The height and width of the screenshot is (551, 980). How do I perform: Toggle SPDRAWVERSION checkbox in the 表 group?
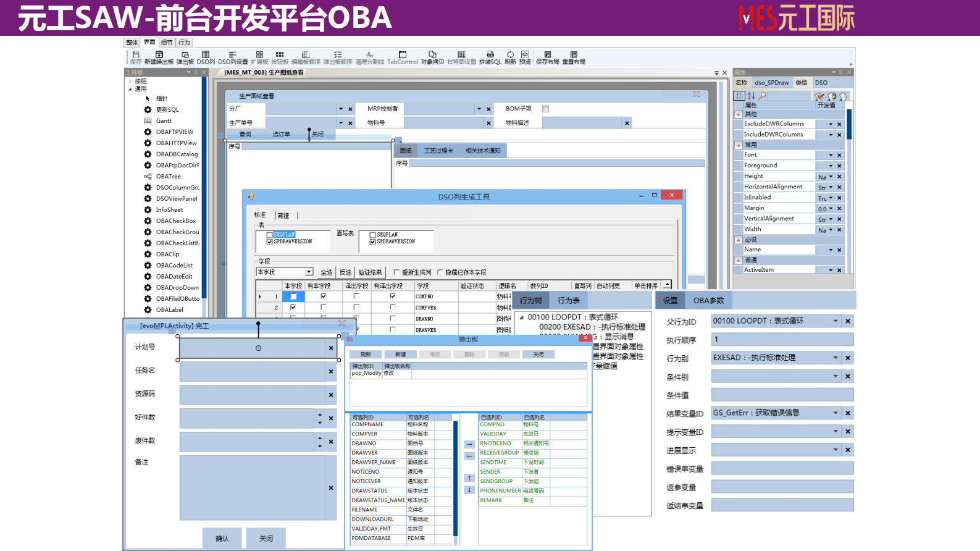pyautogui.click(x=269, y=242)
